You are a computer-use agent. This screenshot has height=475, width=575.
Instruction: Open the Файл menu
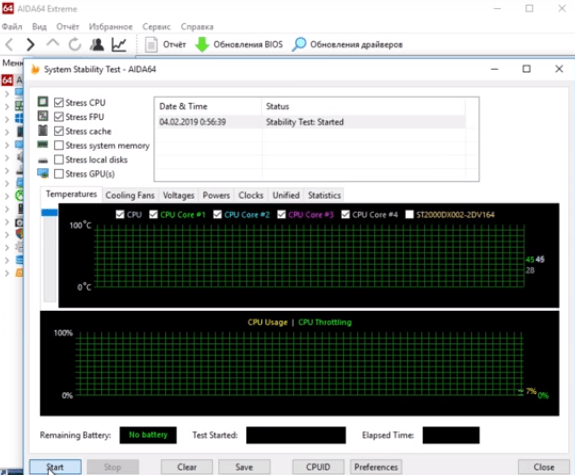[x=12, y=27]
